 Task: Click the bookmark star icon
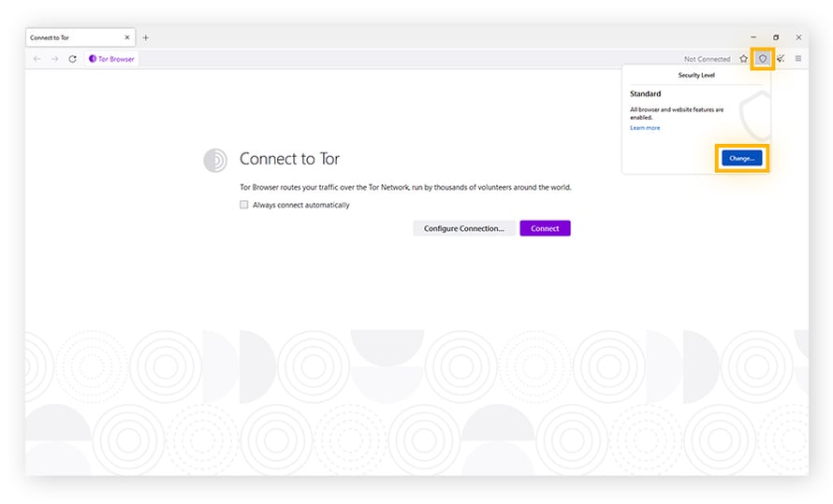click(x=743, y=59)
